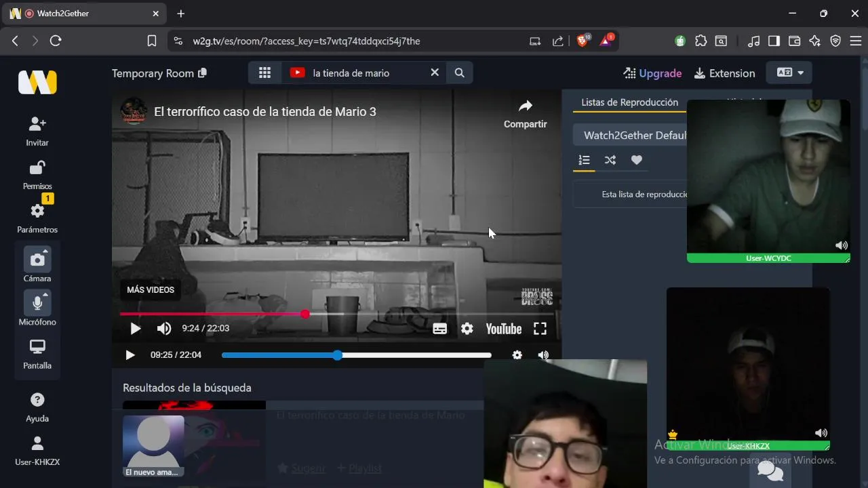Click the Watch2Gether logo in sidebar
The image size is (868, 488).
(37, 82)
